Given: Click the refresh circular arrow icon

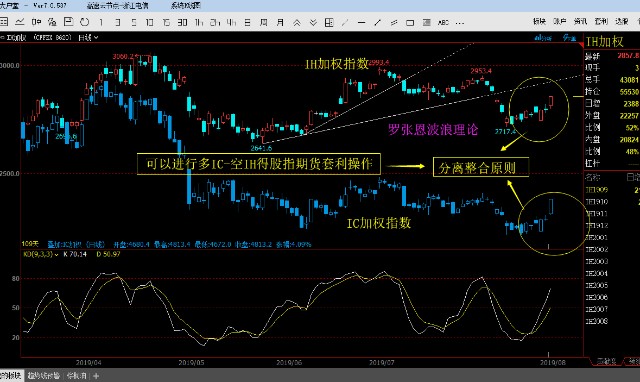Looking at the screenshot, I should 84,22.
